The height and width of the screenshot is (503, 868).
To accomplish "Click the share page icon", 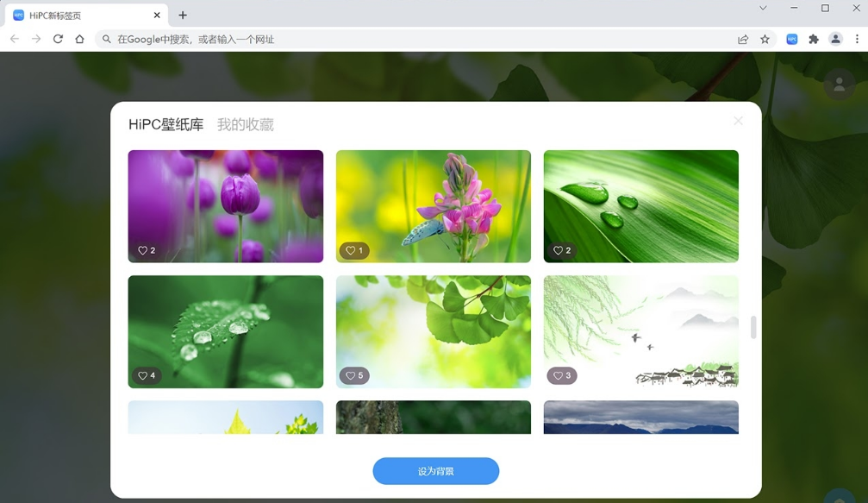I will 743,39.
